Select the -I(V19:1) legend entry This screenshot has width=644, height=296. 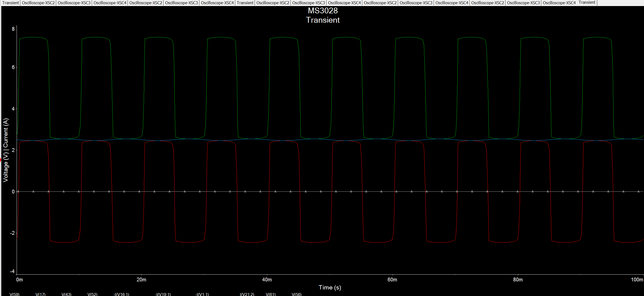(x=163, y=294)
